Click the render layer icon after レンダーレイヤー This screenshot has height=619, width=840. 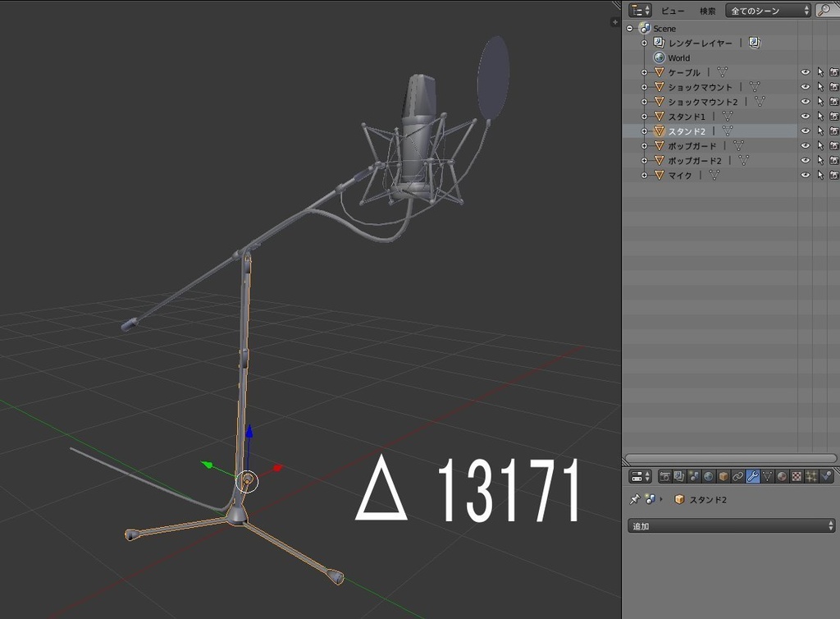click(755, 43)
